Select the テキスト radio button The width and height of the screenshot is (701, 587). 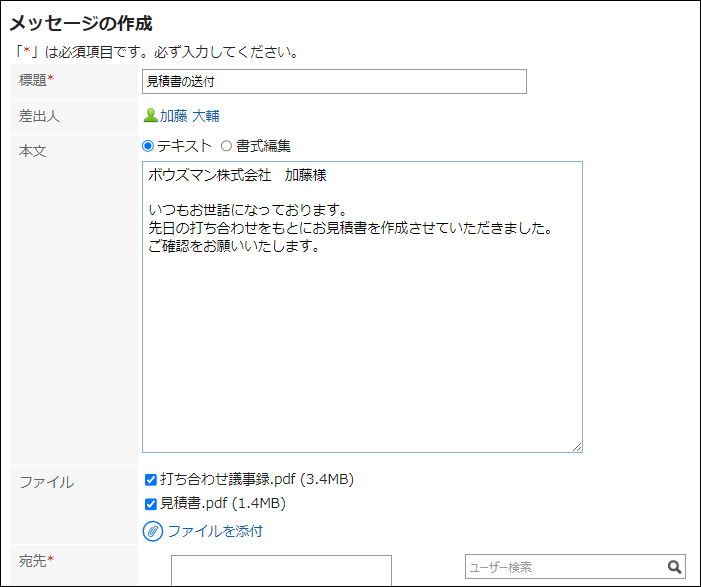[148, 146]
